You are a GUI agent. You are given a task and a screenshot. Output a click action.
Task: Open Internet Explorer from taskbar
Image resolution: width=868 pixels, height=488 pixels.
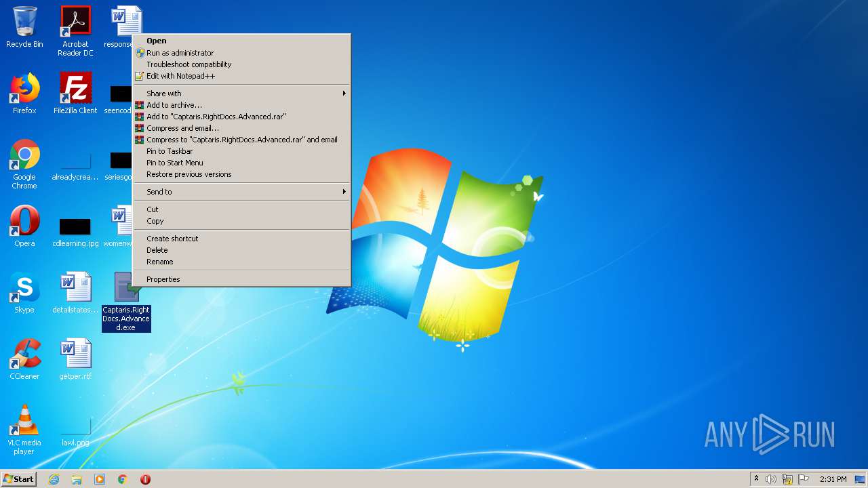click(x=54, y=479)
